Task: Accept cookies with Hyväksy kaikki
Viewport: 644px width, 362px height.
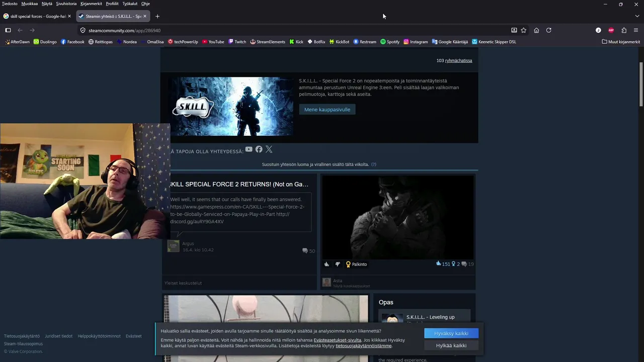Action: 451,333
